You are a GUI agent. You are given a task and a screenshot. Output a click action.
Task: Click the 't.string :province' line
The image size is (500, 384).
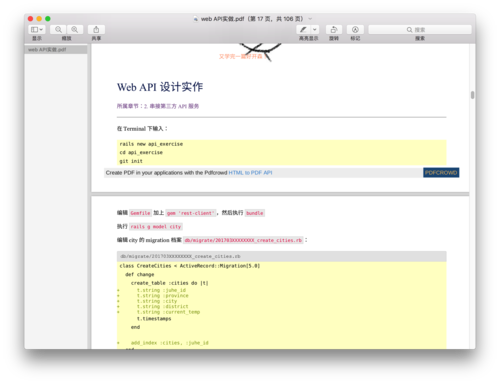163,296
